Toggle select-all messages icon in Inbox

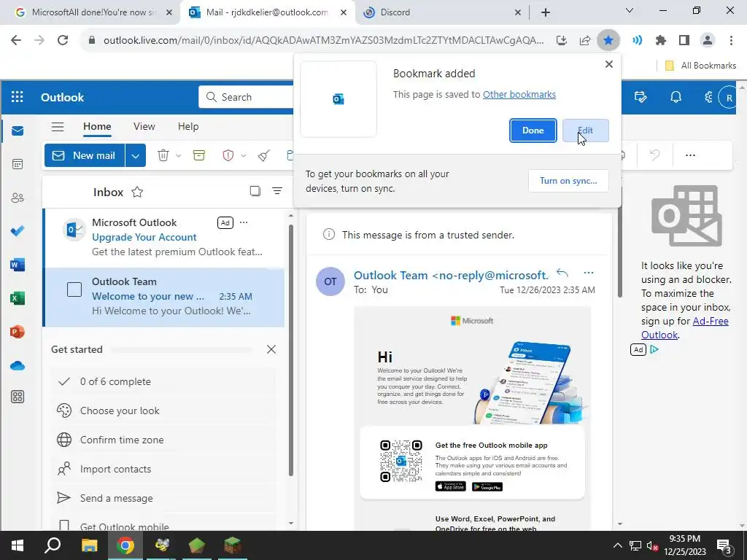255,191
